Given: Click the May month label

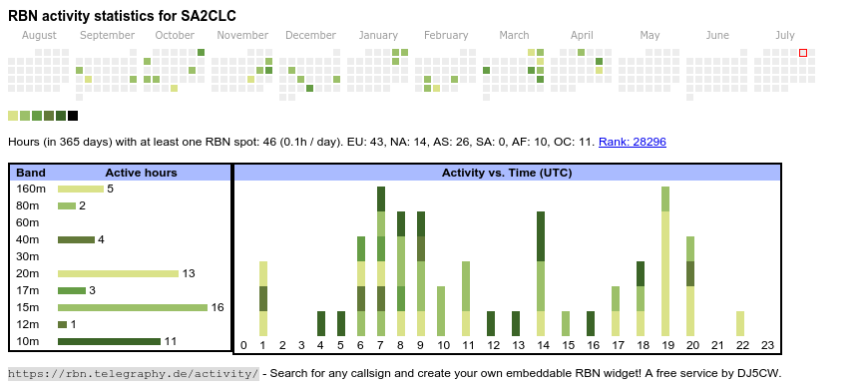Looking at the screenshot, I should pyautogui.click(x=650, y=35).
